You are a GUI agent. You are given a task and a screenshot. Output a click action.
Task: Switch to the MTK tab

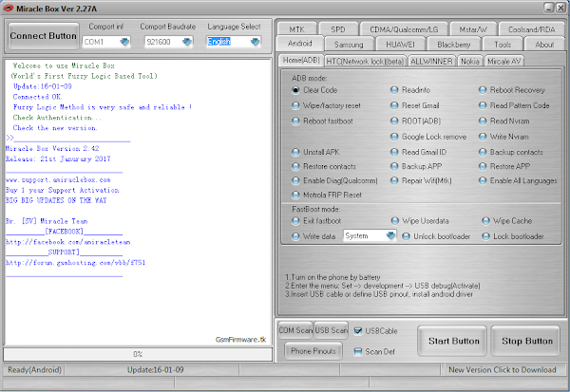pyautogui.click(x=297, y=29)
